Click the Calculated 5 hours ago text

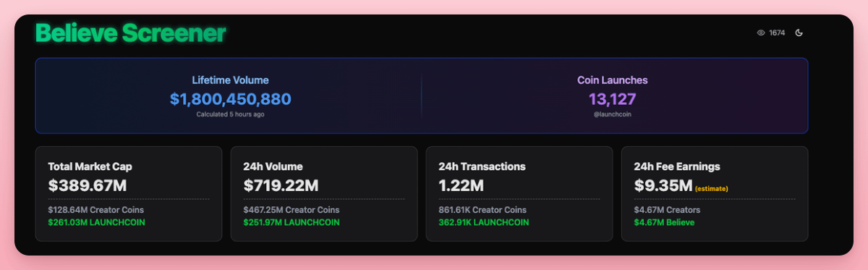pyautogui.click(x=231, y=114)
